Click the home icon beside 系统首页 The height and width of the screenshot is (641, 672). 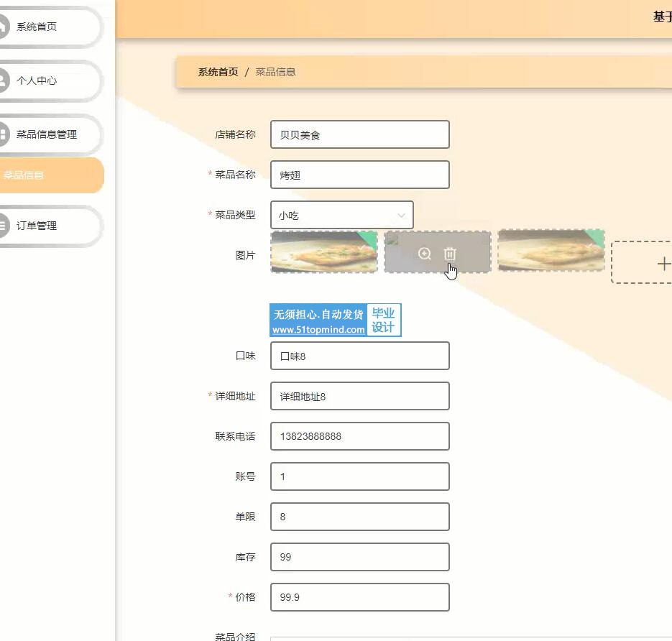click(x=3, y=27)
